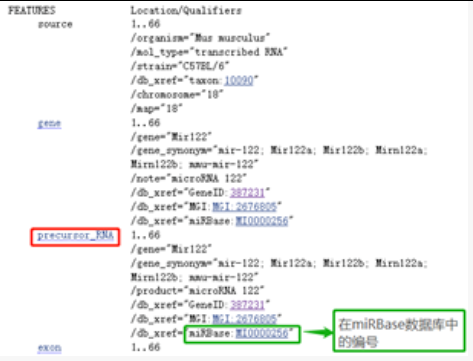Click the FEATURES header text
The image size is (473, 361).
[x=32, y=10]
